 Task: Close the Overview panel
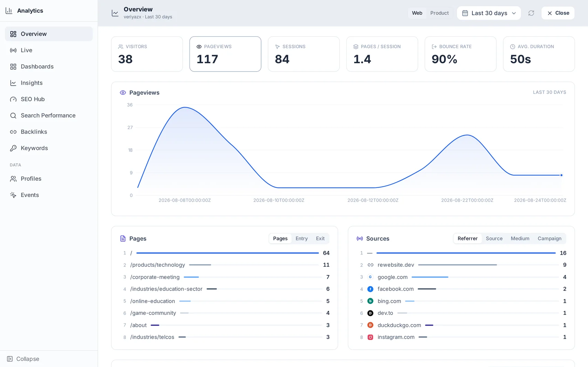pos(558,13)
